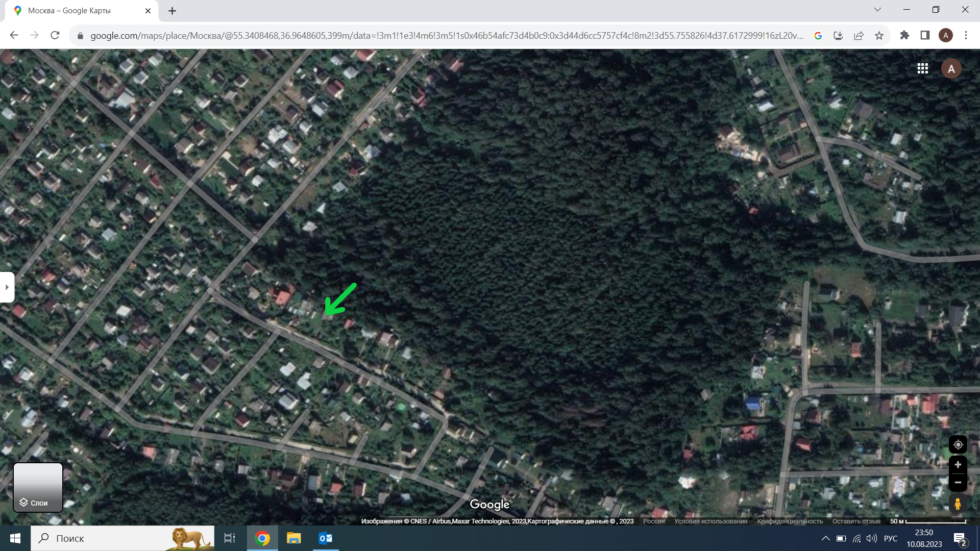Zoom in with the plus button
Image resolution: width=980 pixels, height=551 pixels.
click(x=958, y=465)
